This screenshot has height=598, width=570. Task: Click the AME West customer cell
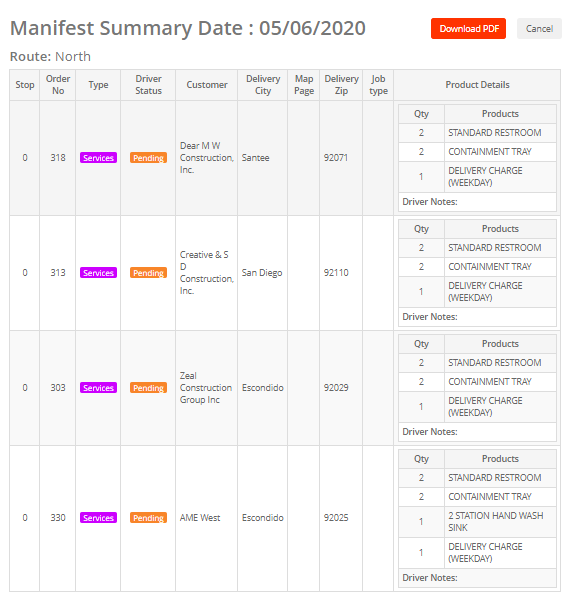(200, 518)
